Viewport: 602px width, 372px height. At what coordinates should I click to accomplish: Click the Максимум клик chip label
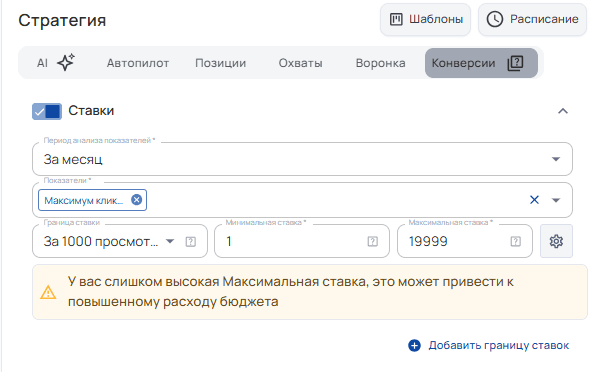point(84,200)
